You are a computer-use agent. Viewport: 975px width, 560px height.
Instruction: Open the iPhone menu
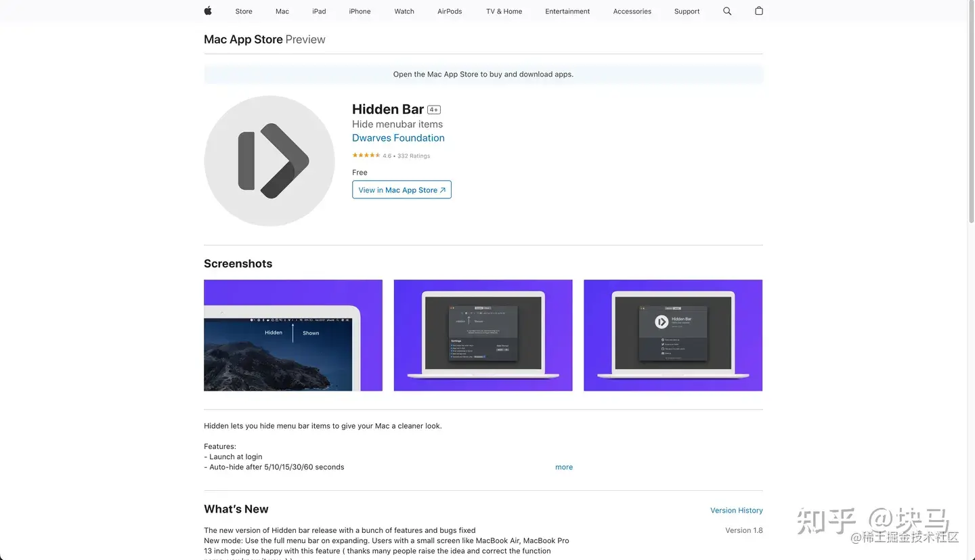point(360,12)
